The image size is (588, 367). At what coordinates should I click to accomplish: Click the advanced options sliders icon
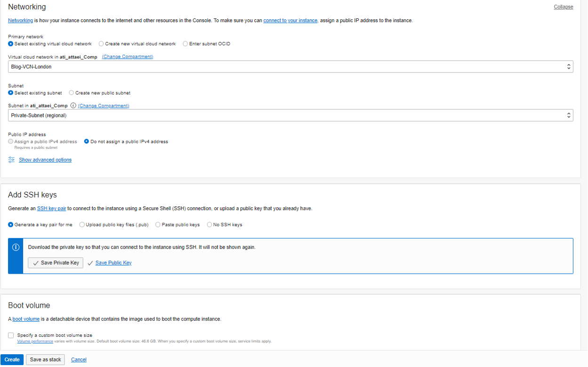click(x=12, y=160)
